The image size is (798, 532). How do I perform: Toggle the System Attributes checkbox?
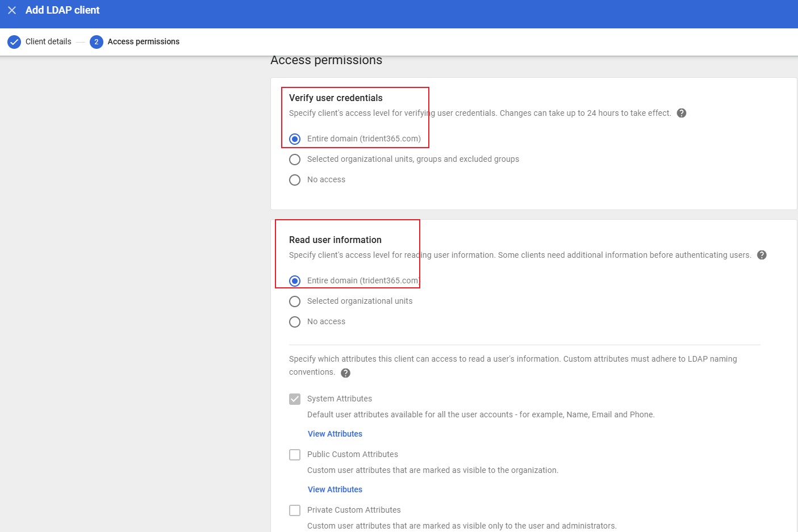[295, 399]
